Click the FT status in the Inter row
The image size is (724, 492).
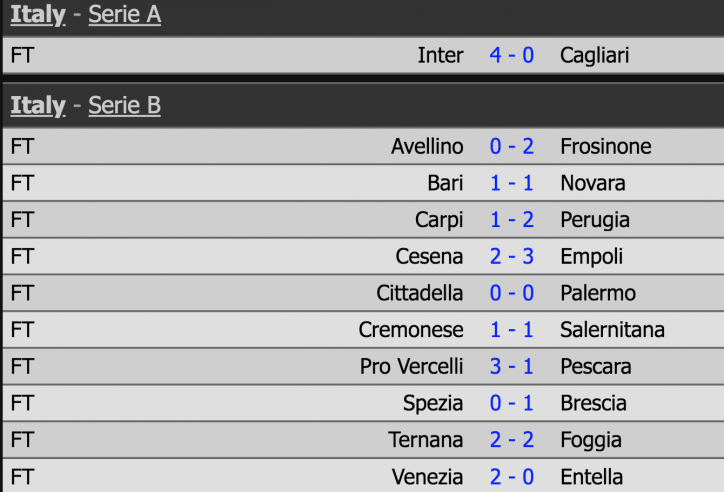tap(23, 55)
